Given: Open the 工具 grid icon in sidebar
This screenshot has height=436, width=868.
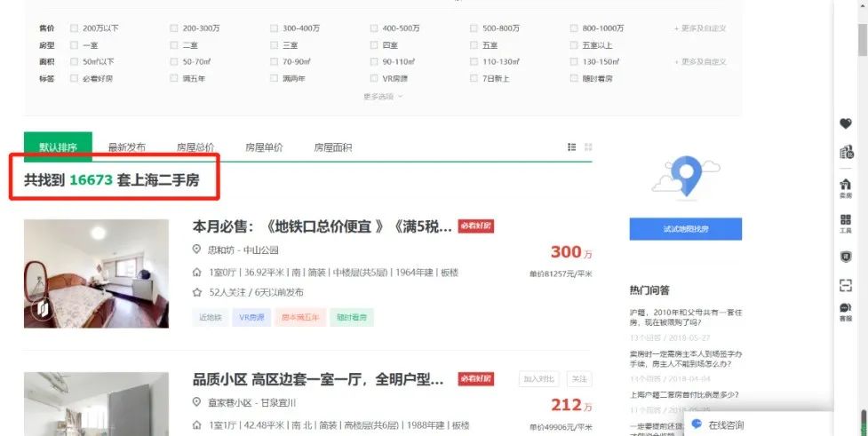Looking at the screenshot, I should [x=845, y=222].
